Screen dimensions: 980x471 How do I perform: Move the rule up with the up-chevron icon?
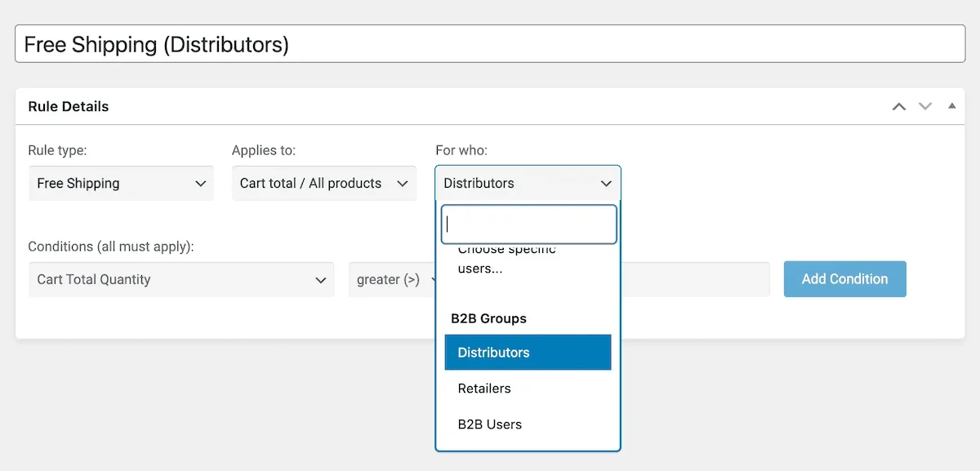[x=898, y=106]
